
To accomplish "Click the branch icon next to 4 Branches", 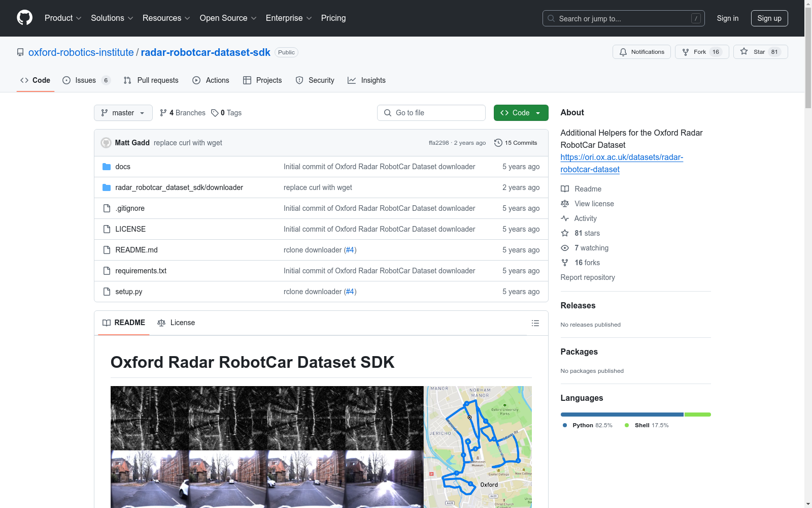I will (x=163, y=113).
